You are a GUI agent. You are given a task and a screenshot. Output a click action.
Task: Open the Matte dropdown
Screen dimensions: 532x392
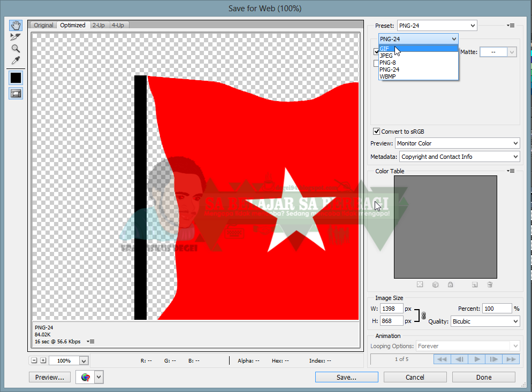(x=498, y=52)
